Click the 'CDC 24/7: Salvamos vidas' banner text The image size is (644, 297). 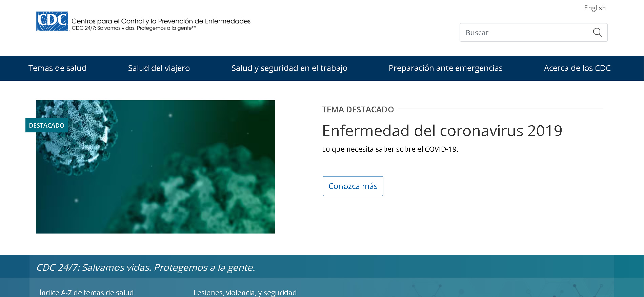point(146,267)
